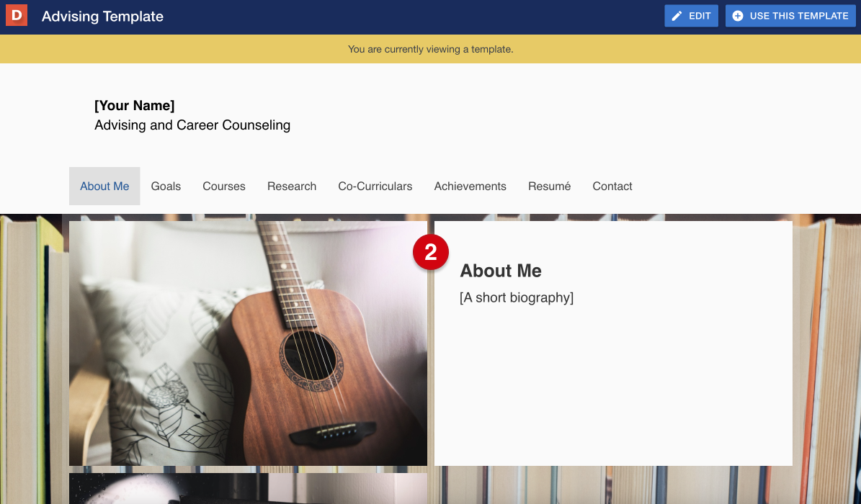Open the Courses tab
This screenshot has height=504, width=861.
[x=224, y=186]
